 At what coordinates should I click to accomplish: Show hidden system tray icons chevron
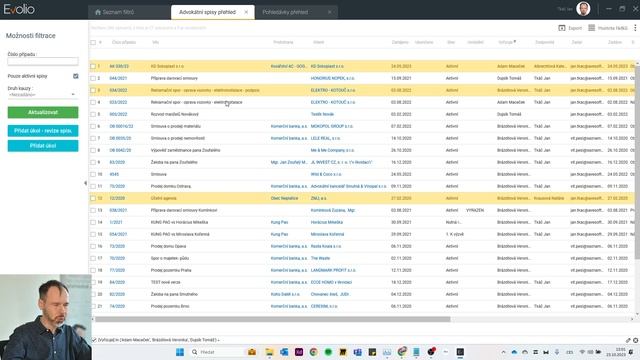point(503,352)
